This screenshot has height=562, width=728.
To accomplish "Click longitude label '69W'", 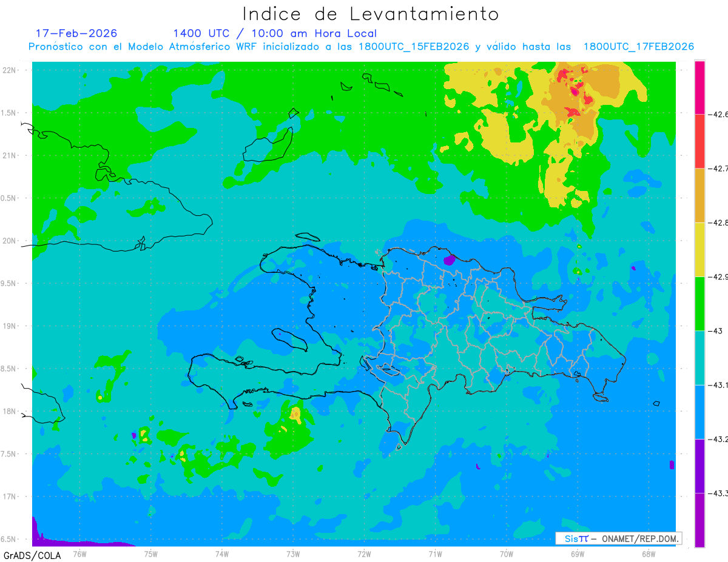I will click(x=578, y=553).
